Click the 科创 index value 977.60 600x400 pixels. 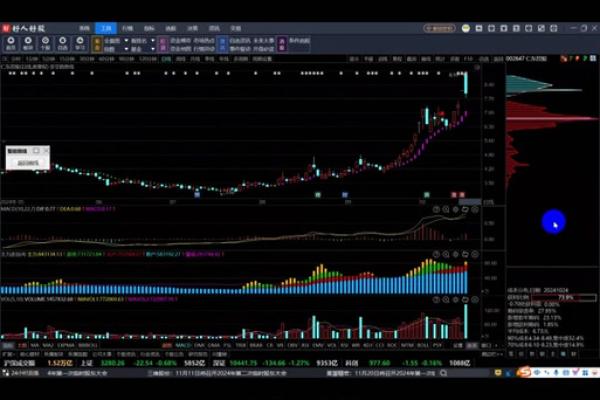[x=380, y=363]
